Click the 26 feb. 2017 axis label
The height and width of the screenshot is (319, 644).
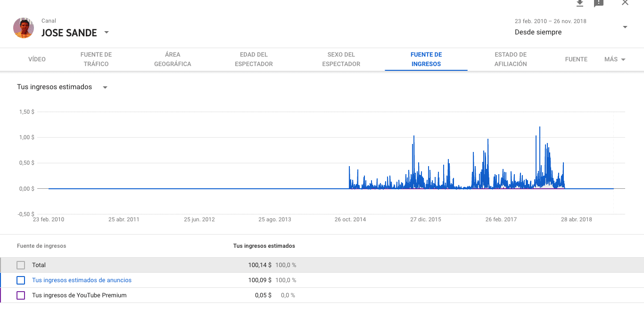click(x=501, y=219)
